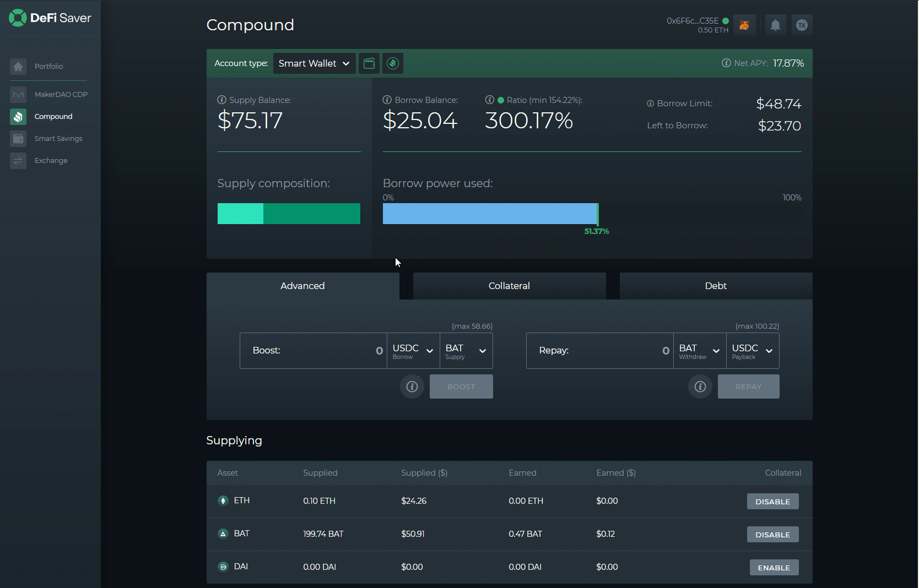Click the Compound sidebar icon
Viewport: 919px width, 588px height.
point(18,117)
